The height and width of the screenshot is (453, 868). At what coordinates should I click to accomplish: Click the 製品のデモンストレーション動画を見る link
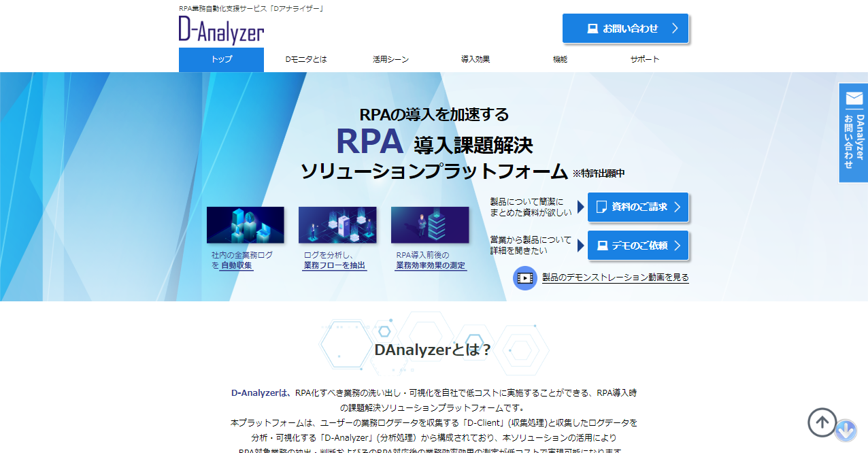(x=615, y=278)
